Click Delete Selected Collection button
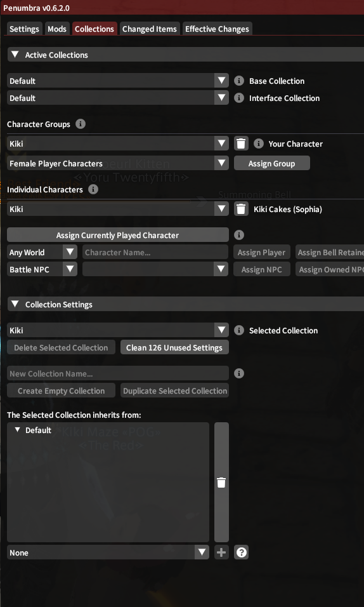364x607 pixels. pyautogui.click(x=61, y=347)
